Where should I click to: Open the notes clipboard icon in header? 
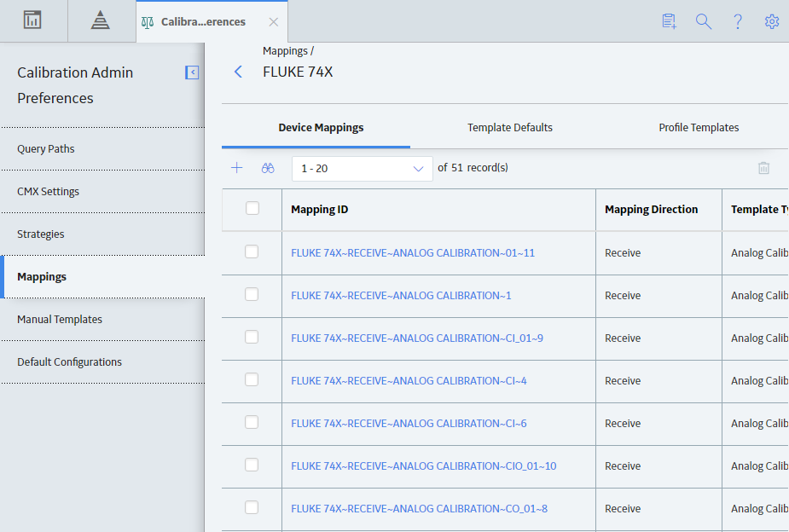[669, 21]
